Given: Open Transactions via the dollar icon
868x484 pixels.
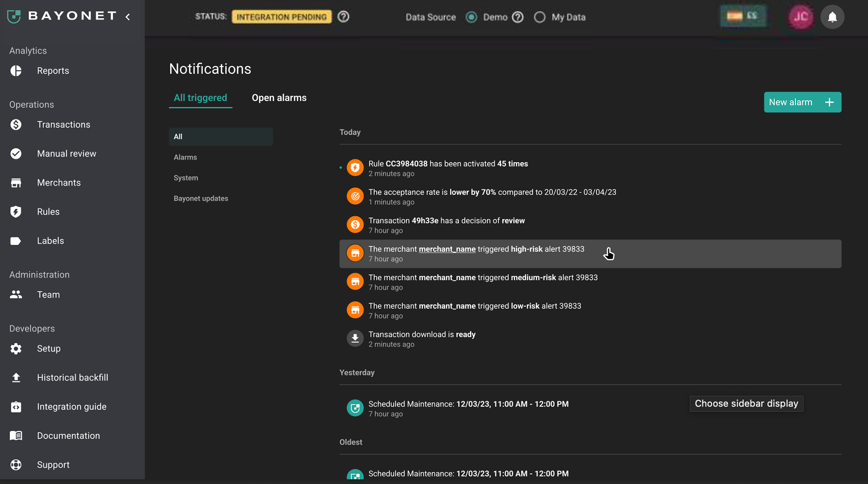Looking at the screenshot, I should click(16, 124).
